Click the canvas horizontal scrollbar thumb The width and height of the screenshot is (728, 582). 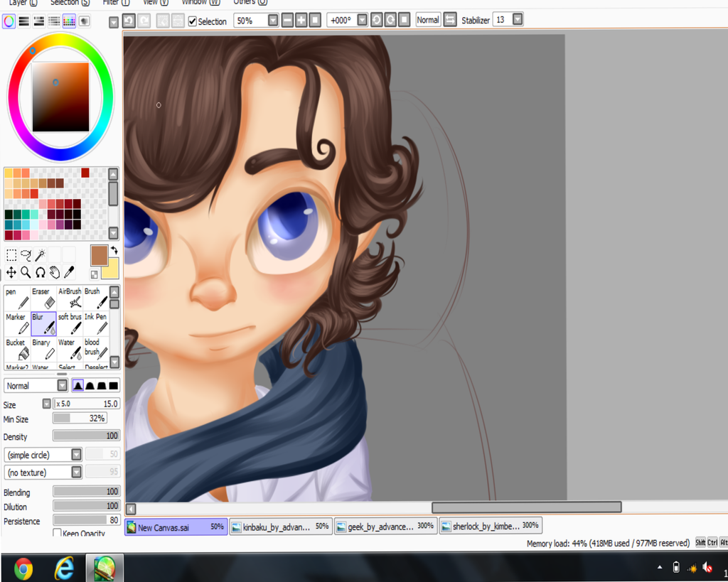[527, 507]
